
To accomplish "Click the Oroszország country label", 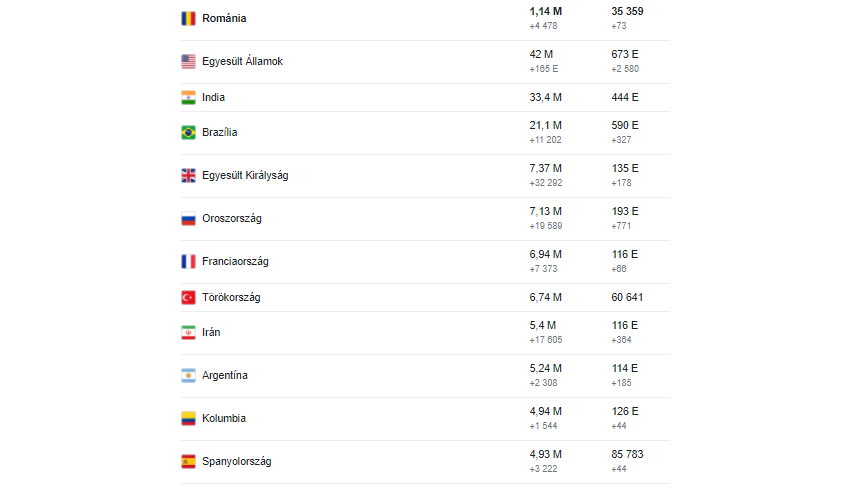I will (x=232, y=218).
